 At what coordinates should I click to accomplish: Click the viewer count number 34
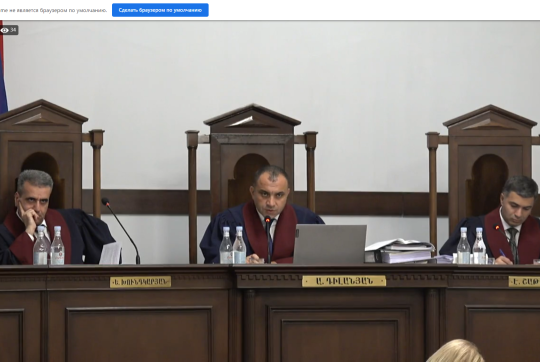pos(13,30)
